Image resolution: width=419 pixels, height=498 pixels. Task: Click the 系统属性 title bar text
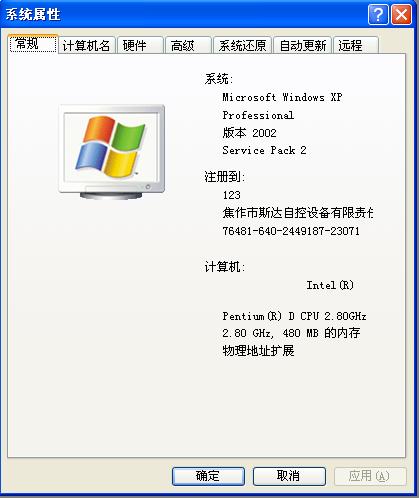[33, 15]
